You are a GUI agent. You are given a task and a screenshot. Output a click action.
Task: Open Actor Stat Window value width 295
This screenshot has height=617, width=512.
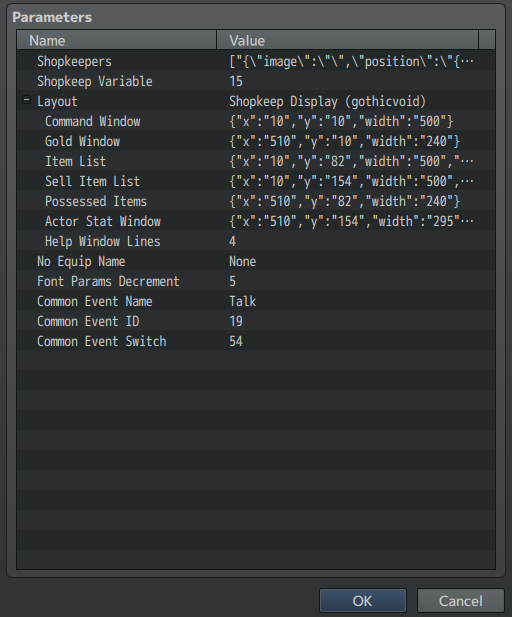tap(351, 221)
